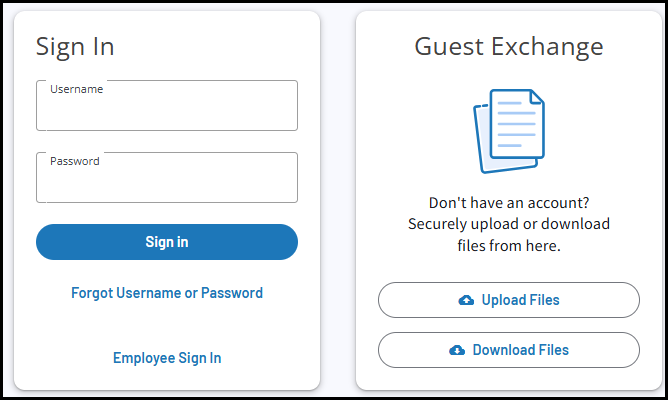
Task: Click the "Don't have an account?" text
Action: point(508,201)
